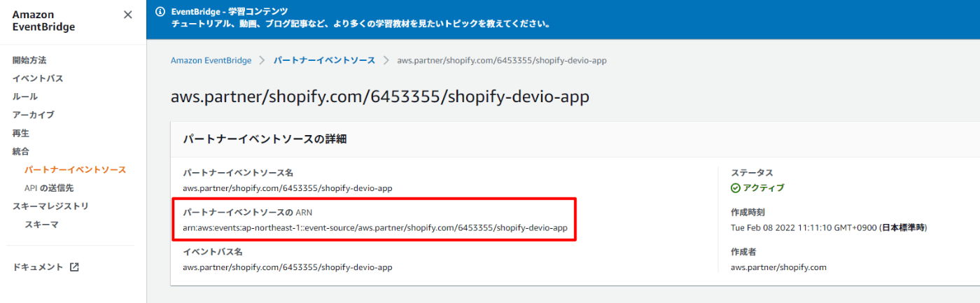The width and height of the screenshot is (980, 303).
Task: Click the 作成者 label
Action: click(x=743, y=251)
